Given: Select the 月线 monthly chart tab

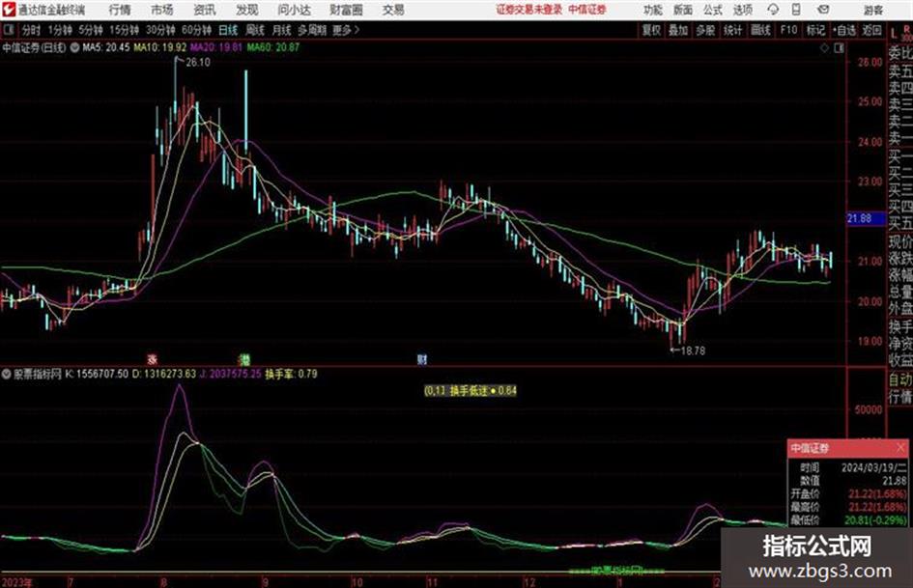Looking at the screenshot, I should coord(282,30).
